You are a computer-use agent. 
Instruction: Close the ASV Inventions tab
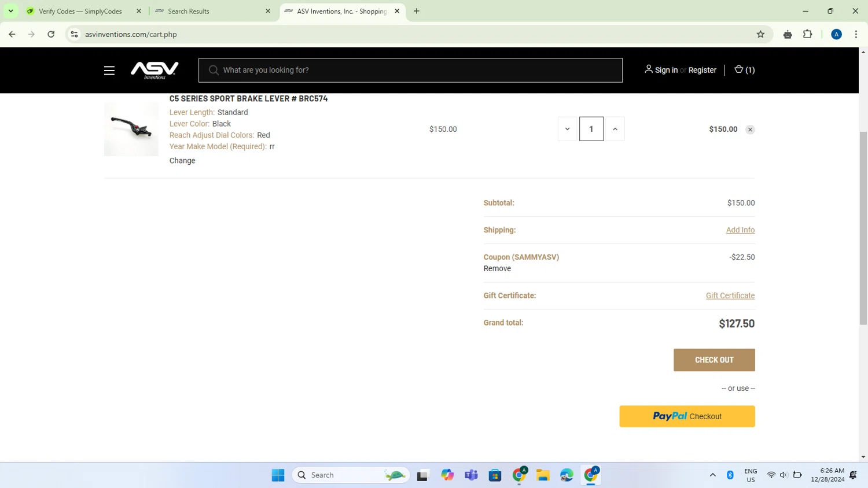tap(397, 11)
